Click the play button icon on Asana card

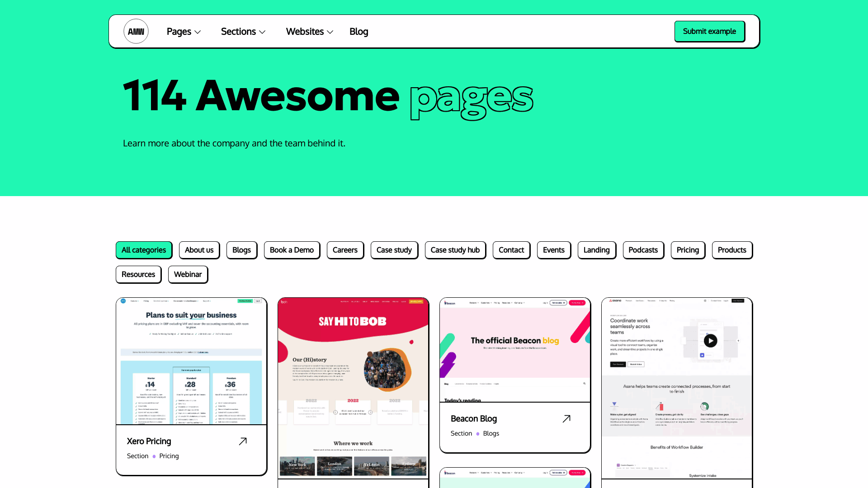[x=711, y=341]
